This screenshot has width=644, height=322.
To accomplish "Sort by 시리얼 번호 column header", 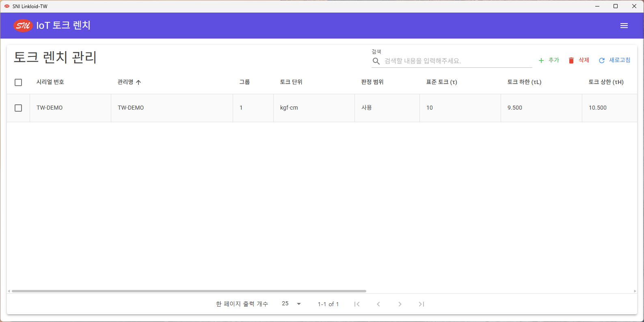I will click(x=50, y=82).
